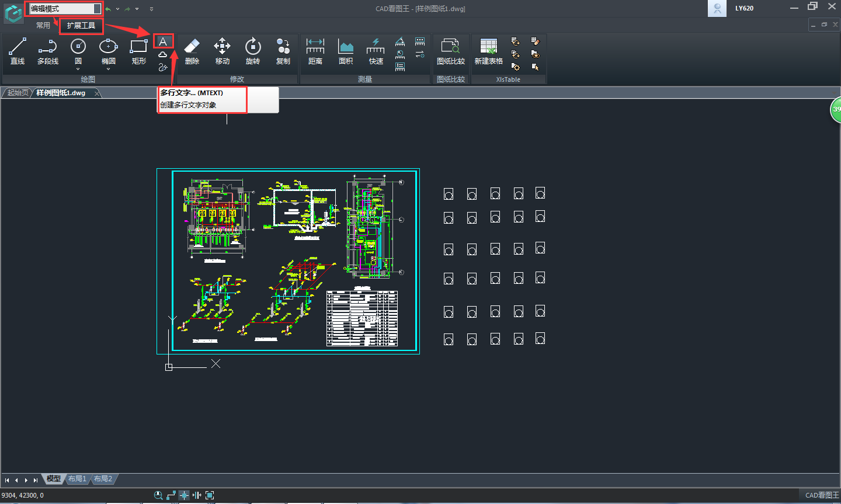Activate the 旋转 rotate tool
The image size is (841, 504).
point(252,51)
